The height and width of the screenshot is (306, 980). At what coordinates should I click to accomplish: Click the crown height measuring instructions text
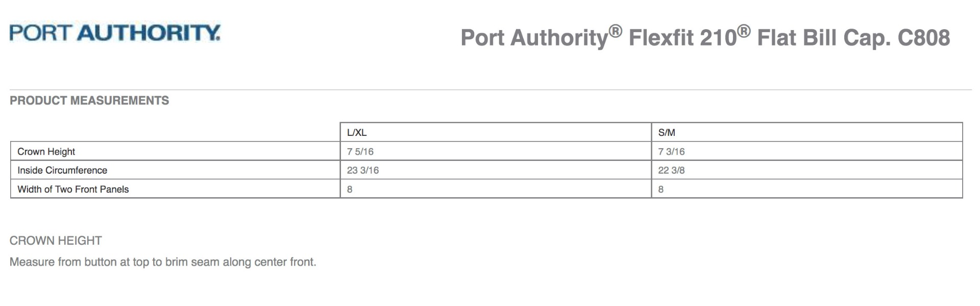[x=163, y=262]
